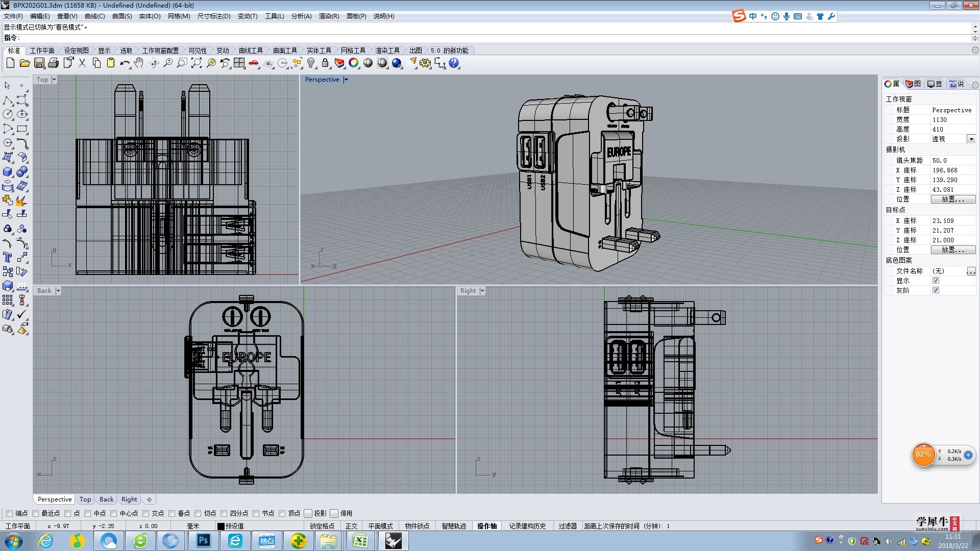Open options with the gear toolbar icon
Viewport: 980px width, 551px height.
coord(425,63)
